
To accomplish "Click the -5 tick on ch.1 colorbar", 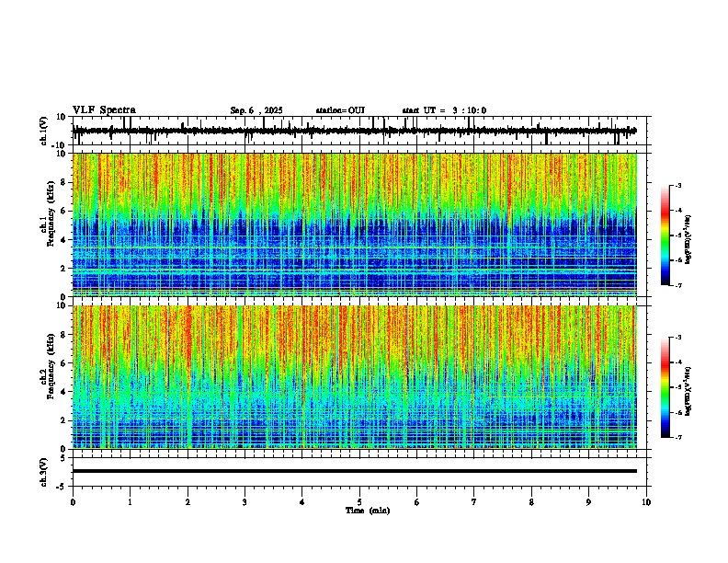I will click(677, 236).
